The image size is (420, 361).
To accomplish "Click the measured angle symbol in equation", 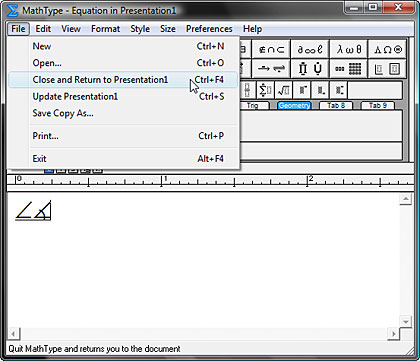I will [43, 210].
